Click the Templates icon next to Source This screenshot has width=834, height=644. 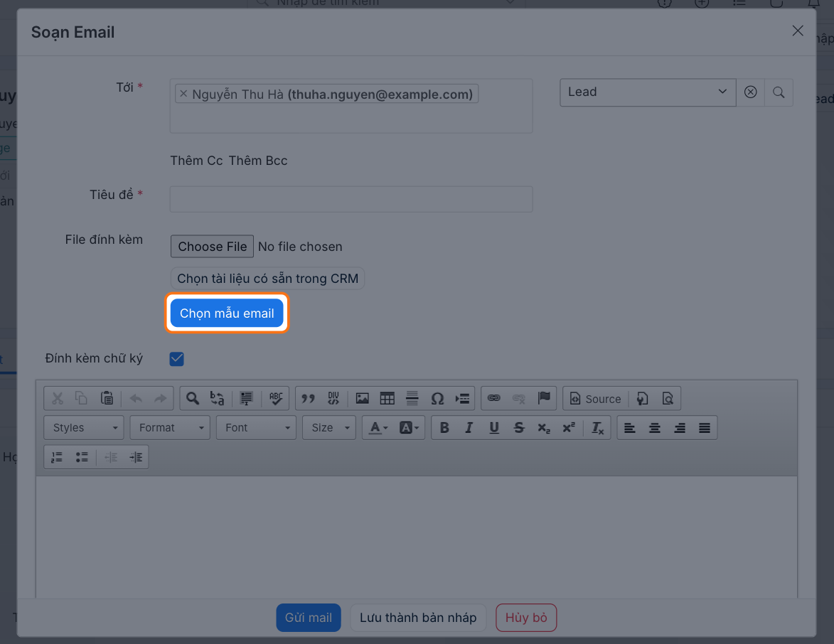[643, 398]
